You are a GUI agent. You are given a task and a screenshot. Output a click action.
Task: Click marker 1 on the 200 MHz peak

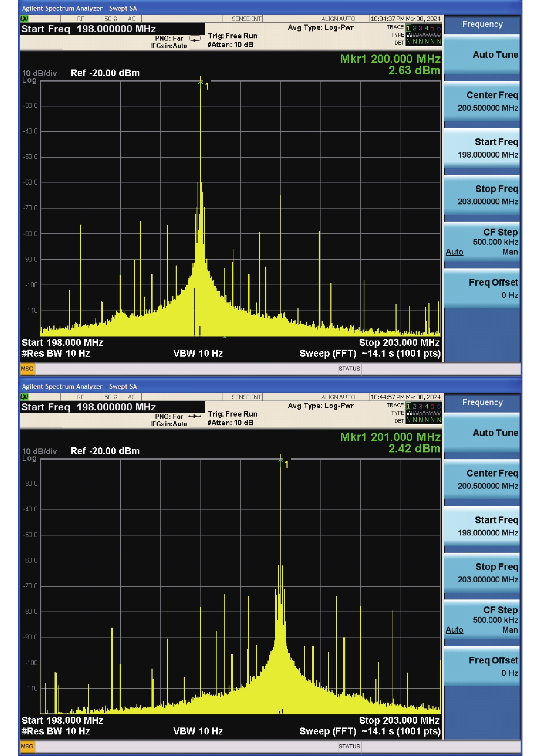pos(200,83)
